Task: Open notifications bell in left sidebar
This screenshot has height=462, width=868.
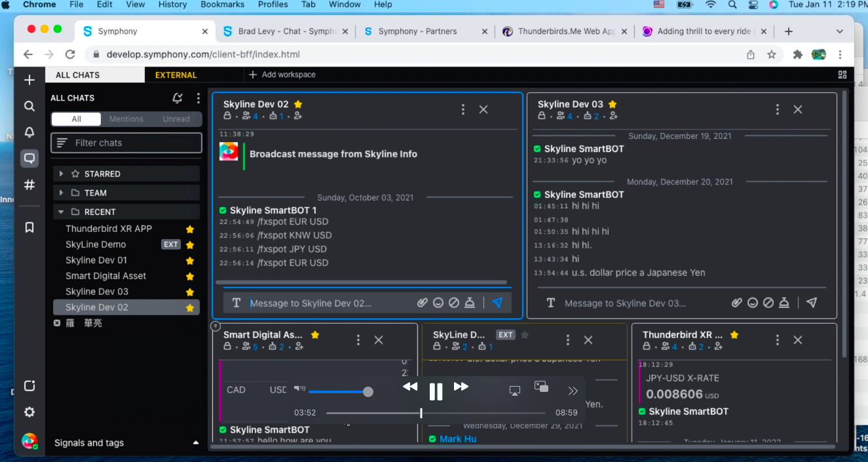Action: (29, 132)
